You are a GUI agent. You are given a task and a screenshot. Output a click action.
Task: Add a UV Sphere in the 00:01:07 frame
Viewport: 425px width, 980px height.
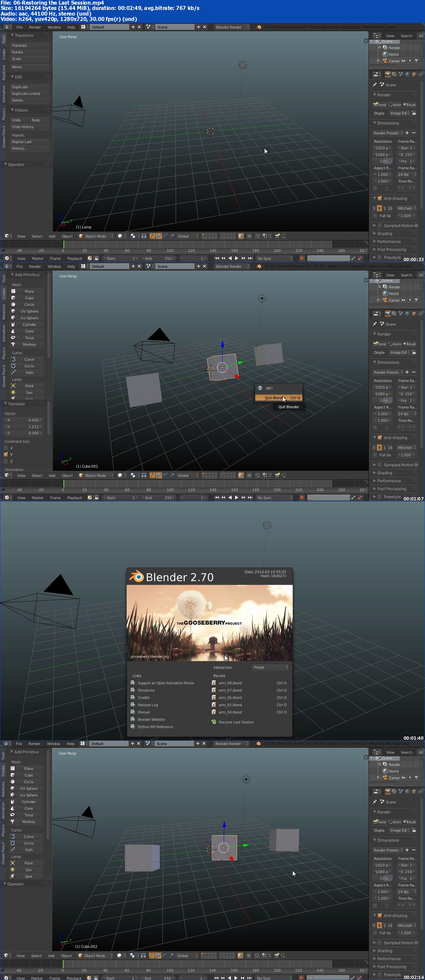(27, 311)
